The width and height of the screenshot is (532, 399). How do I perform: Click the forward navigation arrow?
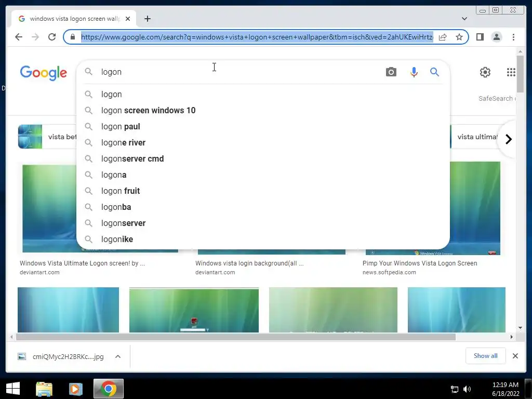tap(35, 37)
